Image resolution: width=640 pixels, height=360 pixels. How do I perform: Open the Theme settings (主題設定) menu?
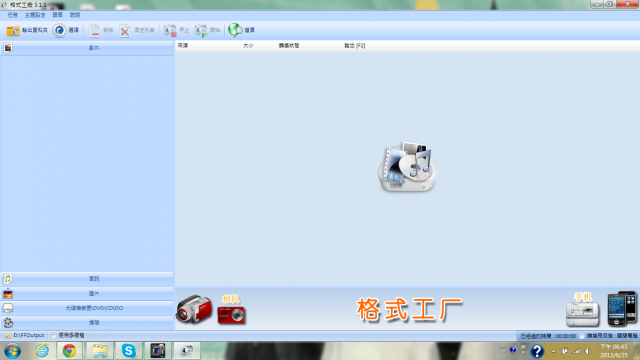[35, 15]
